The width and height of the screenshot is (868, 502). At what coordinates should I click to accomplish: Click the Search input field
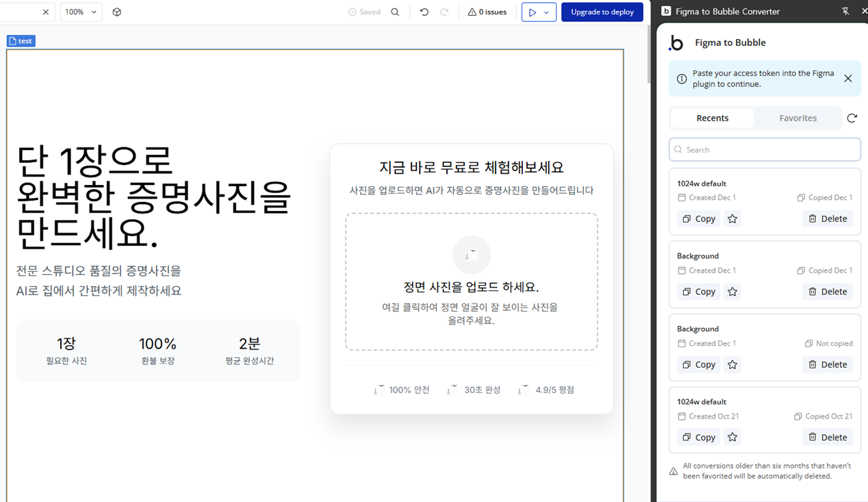(765, 150)
